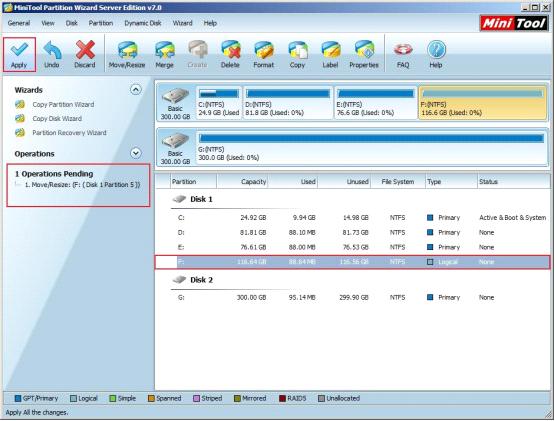The height and width of the screenshot is (421, 555).
Task: Collapse the Wizards panel section
Action: (x=136, y=90)
